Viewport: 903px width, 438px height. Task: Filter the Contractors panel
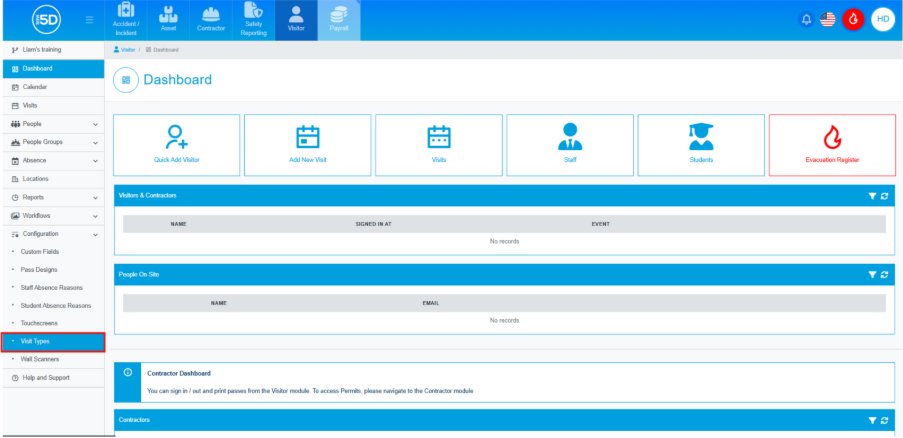[x=872, y=421]
